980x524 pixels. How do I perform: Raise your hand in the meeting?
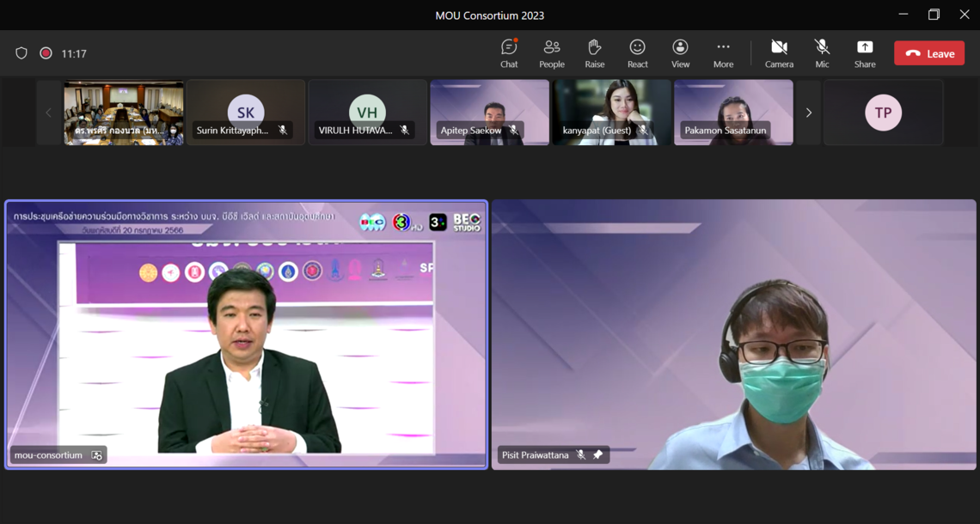point(594,52)
